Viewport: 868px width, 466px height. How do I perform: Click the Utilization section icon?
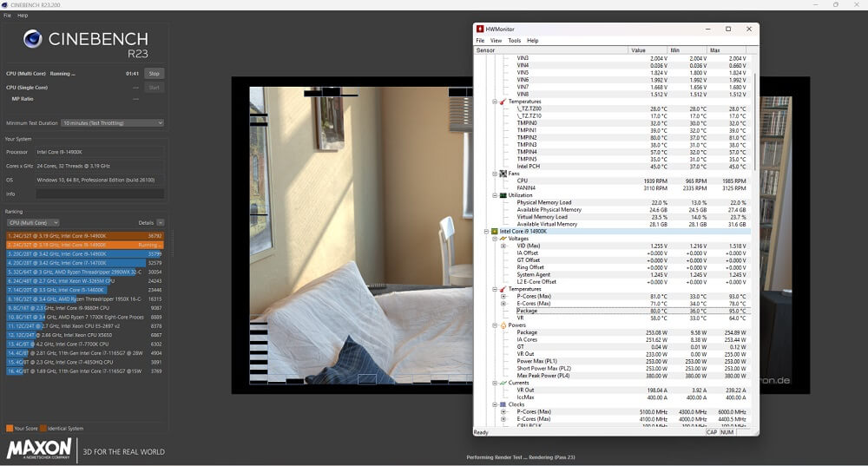pyautogui.click(x=502, y=195)
